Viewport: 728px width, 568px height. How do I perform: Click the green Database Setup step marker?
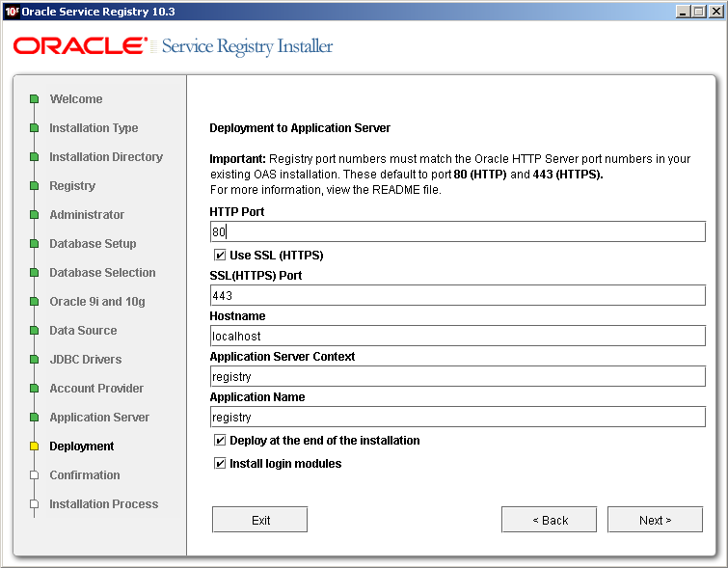click(34, 244)
